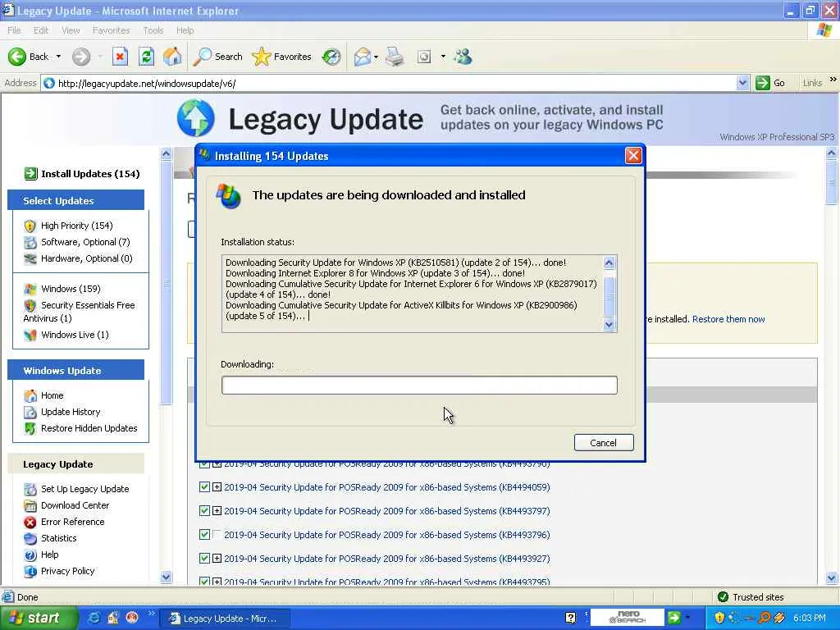Click the Privacy Policy info icon
The height and width of the screenshot is (630, 840).
point(30,572)
